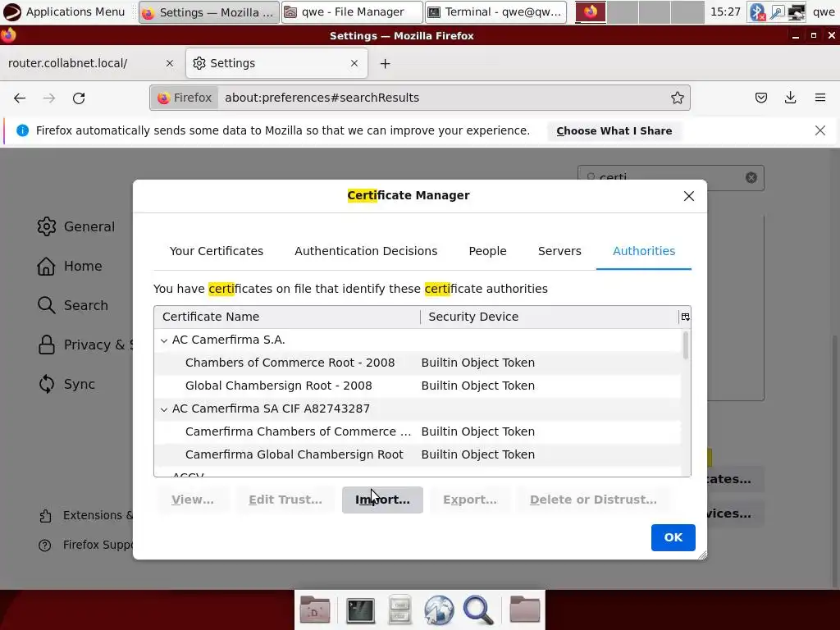Click the settings search input field
The height and width of the screenshot is (630, 840).
click(x=671, y=178)
